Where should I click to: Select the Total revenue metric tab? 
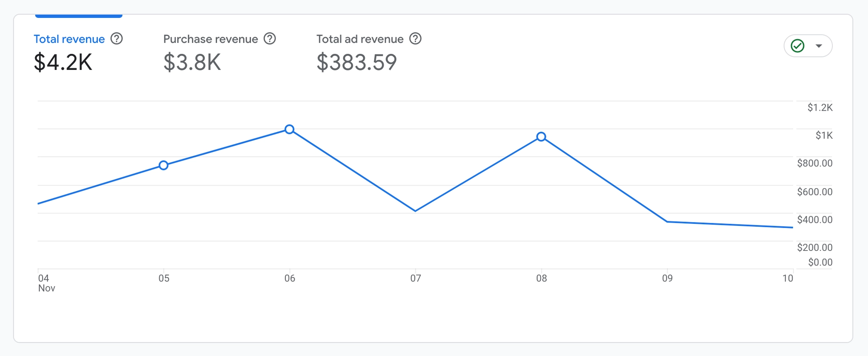(x=69, y=39)
